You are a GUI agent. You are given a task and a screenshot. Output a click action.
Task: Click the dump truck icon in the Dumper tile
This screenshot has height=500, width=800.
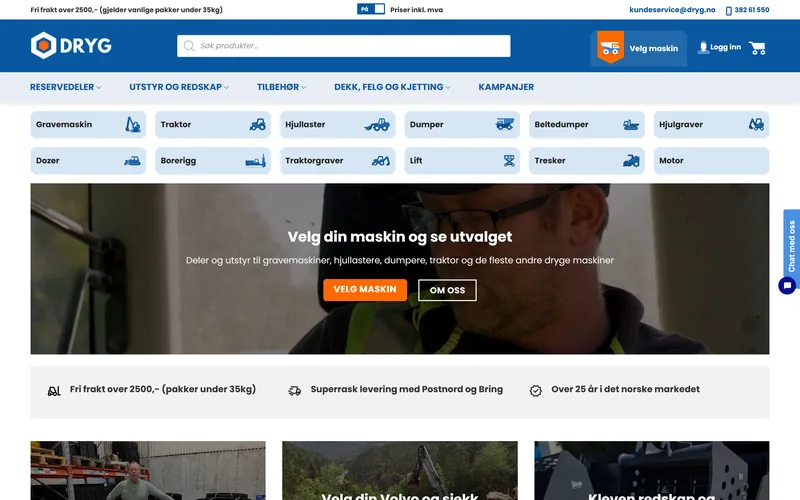[505, 124]
